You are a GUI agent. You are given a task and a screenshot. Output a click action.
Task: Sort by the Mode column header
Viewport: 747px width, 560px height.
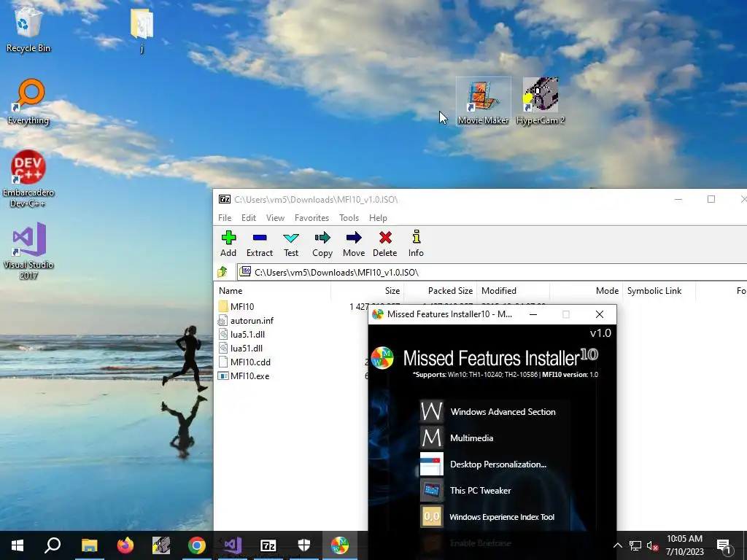pos(587,290)
